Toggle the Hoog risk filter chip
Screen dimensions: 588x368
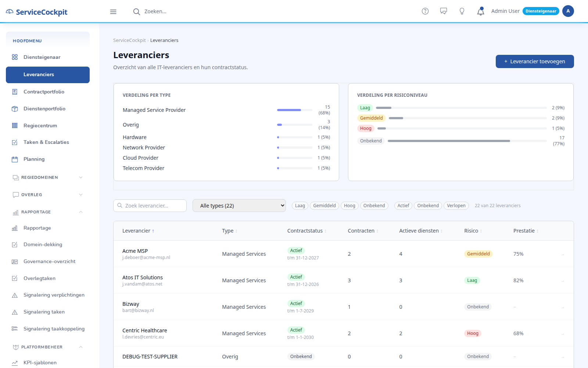tap(349, 206)
